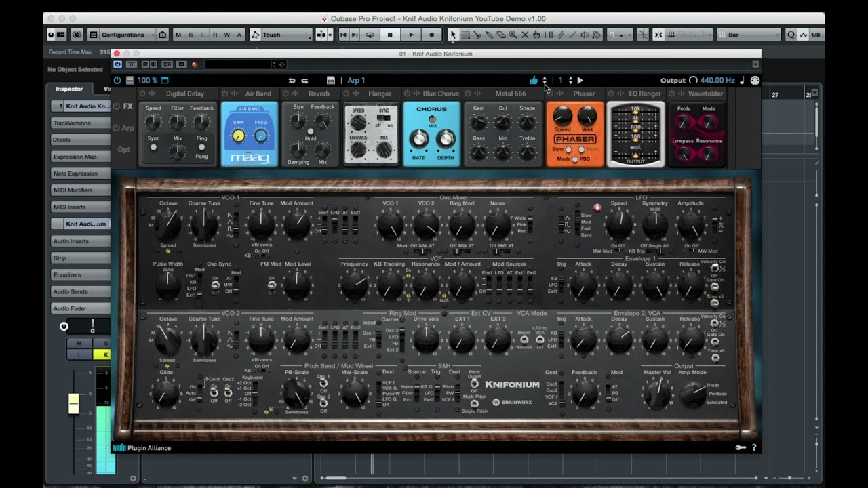Viewport: 868px width, 488px height.
Task: Switch to the Opt tab
Action: tap(123, 150)
